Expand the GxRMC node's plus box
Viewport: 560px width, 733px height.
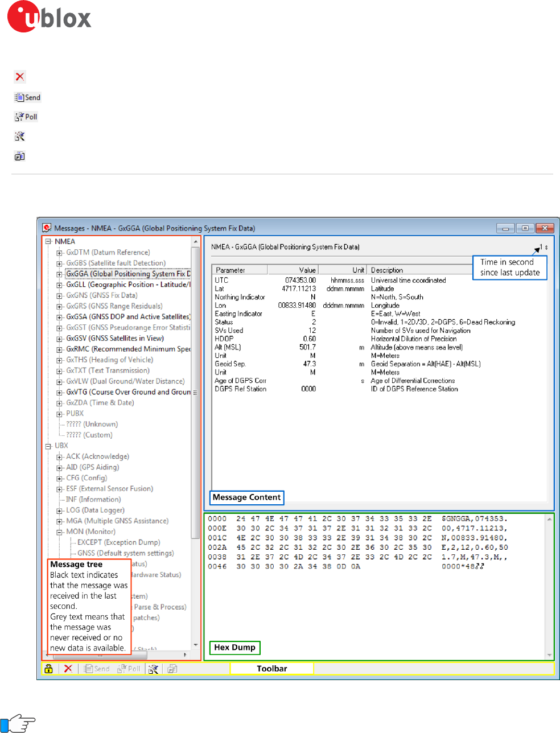[x=60, y=349]
